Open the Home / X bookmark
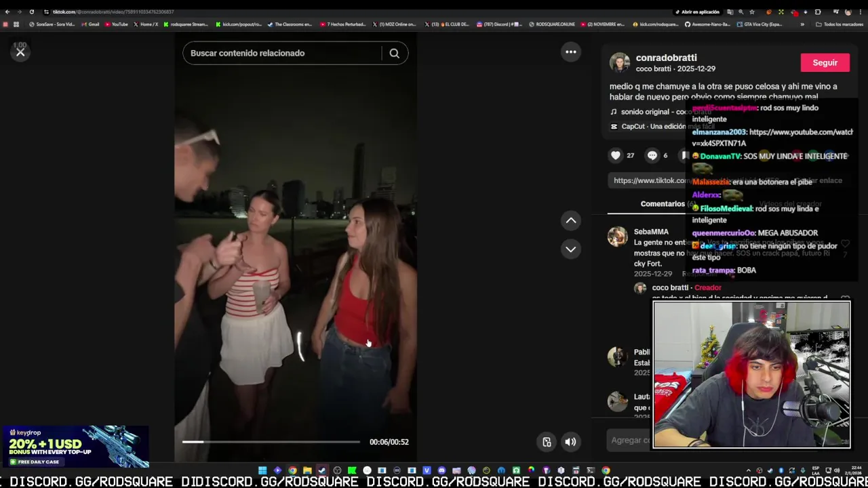Viewport: 868px width, 488px height. tap(146, 24)
